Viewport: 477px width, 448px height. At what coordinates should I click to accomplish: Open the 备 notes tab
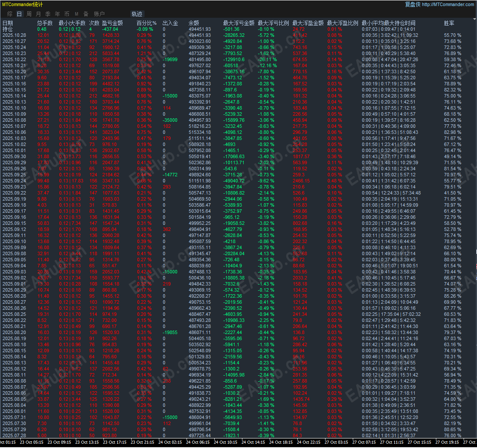tap(86, 14)
